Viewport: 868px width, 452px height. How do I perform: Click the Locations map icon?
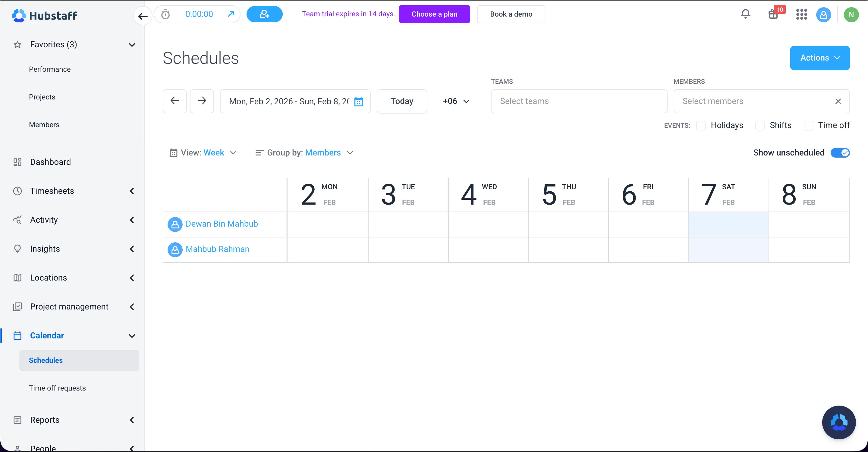(x=17, y=278)
